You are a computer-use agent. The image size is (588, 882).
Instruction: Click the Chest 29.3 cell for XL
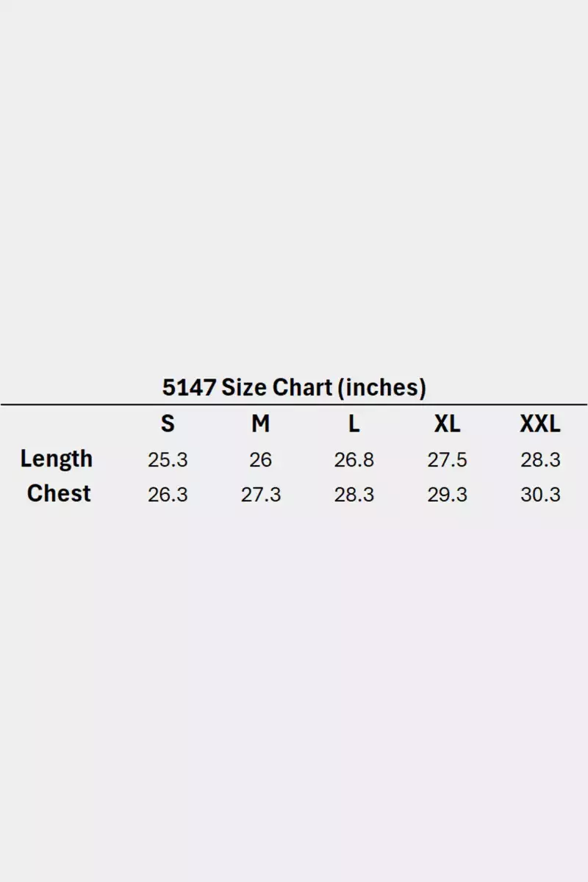[447, 495]
